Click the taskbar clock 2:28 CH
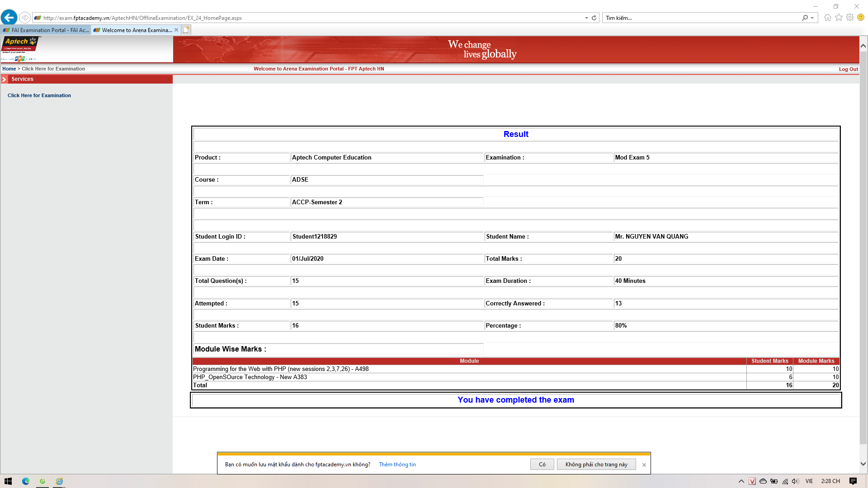The height and width of the screenshot is (488, 868). point(830,481)
